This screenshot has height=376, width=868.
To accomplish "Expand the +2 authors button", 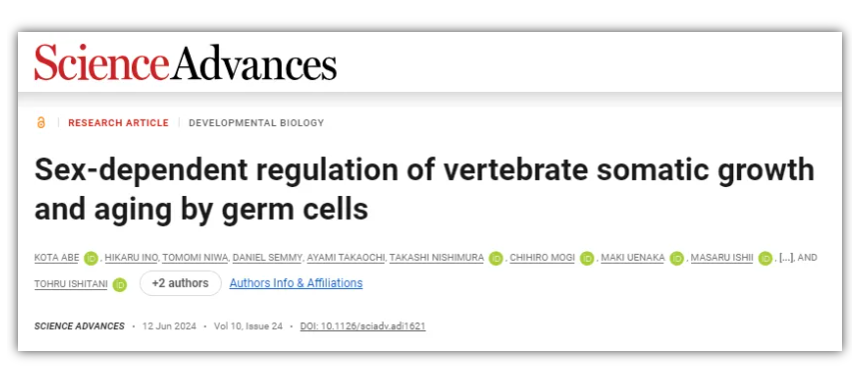I will (x=181, y=283).
